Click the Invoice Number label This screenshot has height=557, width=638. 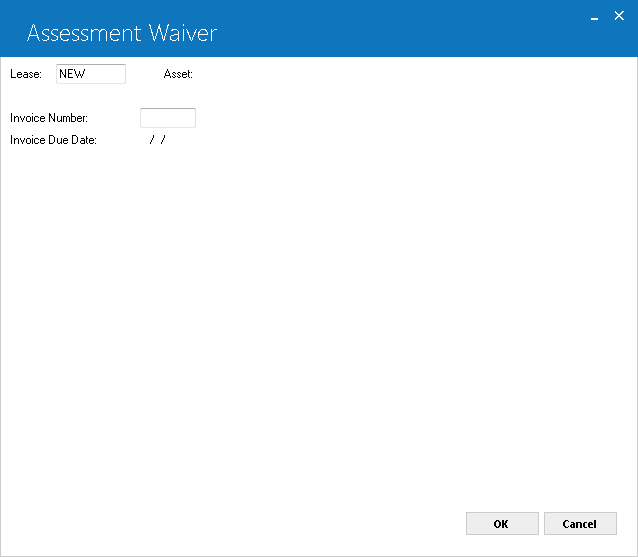coord(49,118)
